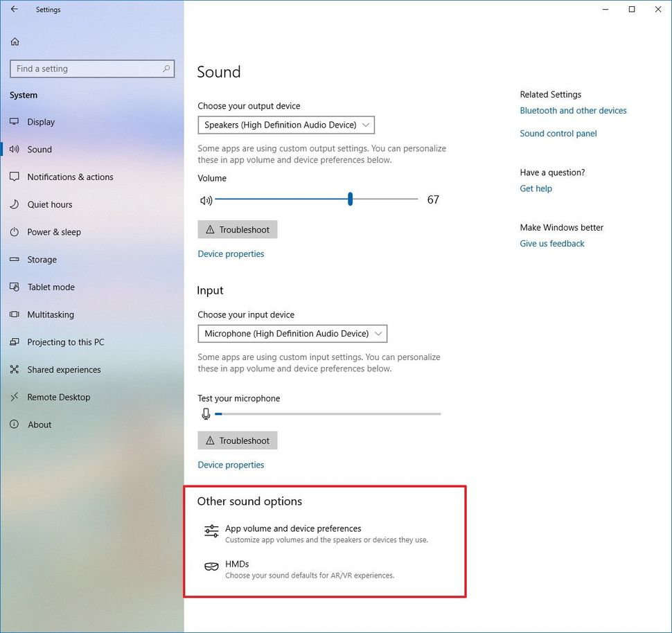Viewport: 672px width, 633px height.
Task: Click the Home icon above search
Action: [x=15, y=42]
